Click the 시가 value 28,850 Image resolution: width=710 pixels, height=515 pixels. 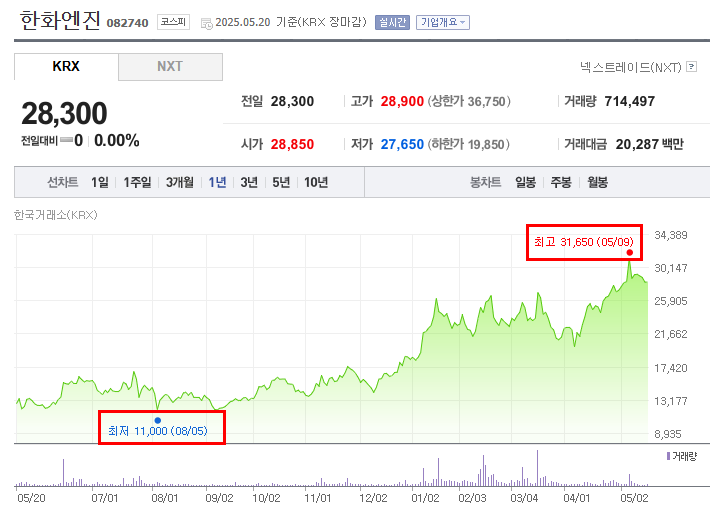pyautogui.click(x=292, y=144)
